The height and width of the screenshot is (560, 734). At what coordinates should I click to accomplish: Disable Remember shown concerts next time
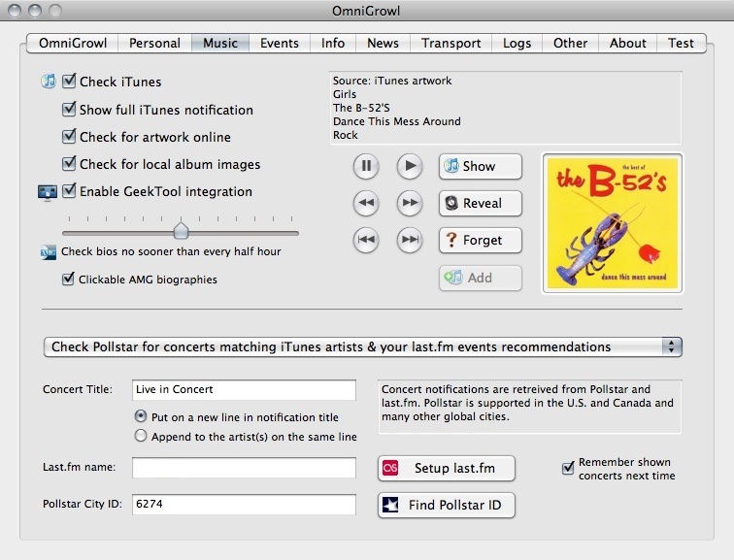click(x=568, y=469)
